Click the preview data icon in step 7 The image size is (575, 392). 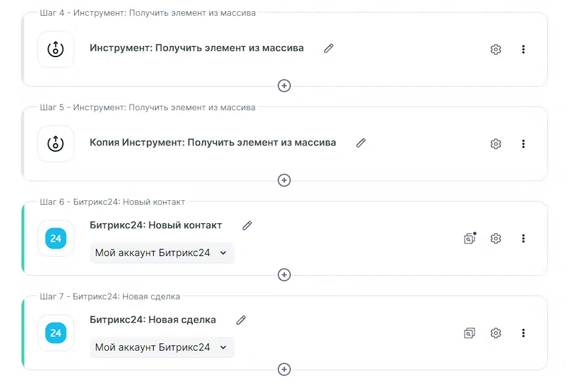coord(469,333)
